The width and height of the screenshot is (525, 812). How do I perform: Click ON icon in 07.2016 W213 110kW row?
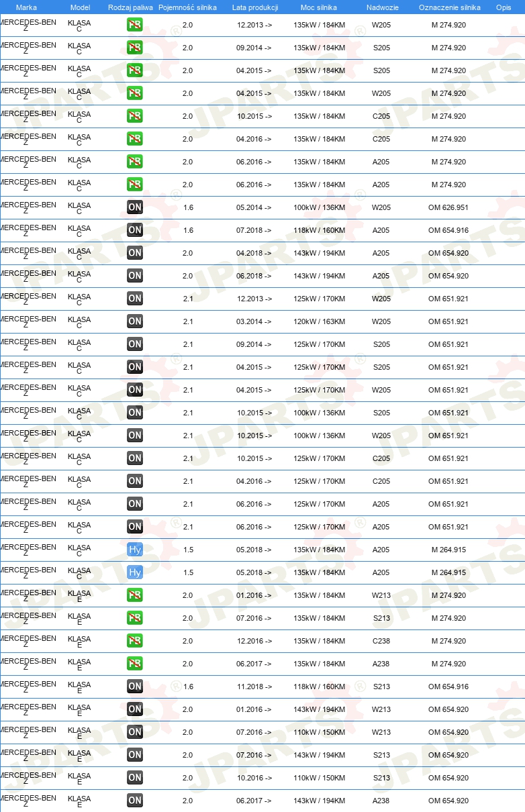click(x=135, y=733)
